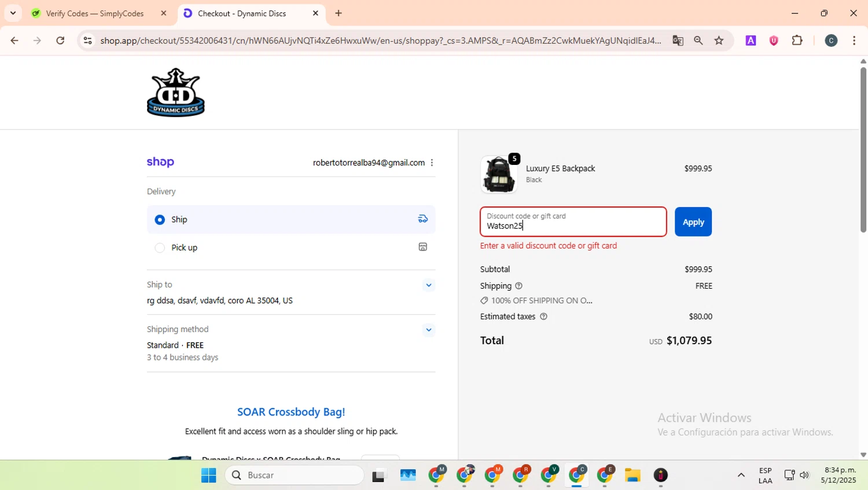
Task: Reload the checkout page
Action: 60,40
